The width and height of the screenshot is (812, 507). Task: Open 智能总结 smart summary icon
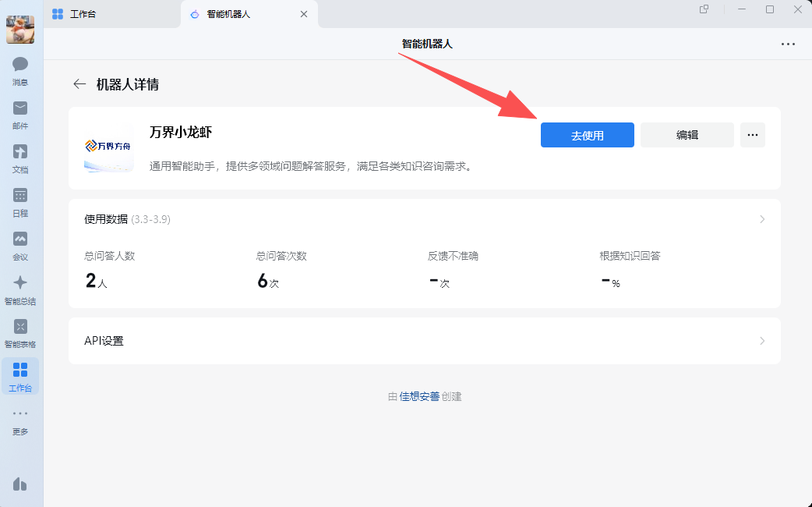[x=20, y=283]
